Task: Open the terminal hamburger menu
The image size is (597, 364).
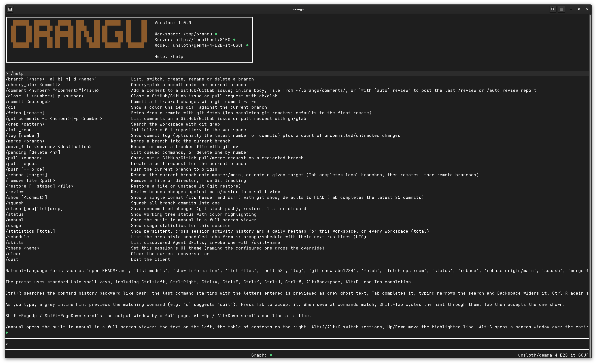Action: click(x=561, y=9)
